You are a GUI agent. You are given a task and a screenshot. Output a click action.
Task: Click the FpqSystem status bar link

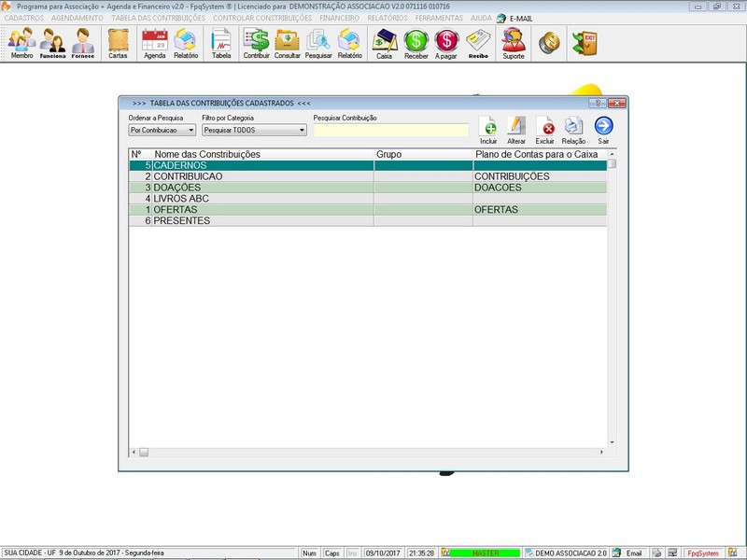click(x=703, y=553)
